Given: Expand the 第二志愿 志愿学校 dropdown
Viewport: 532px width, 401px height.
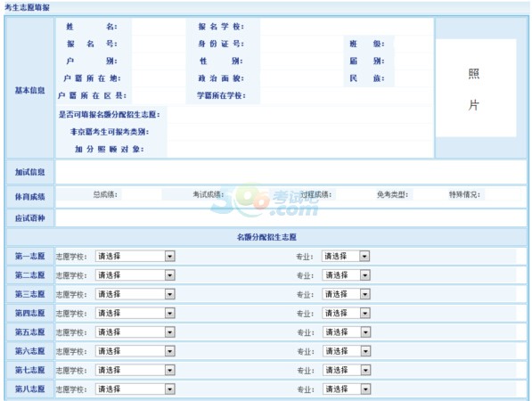Looking at the screenshot, I should point(135,275).
